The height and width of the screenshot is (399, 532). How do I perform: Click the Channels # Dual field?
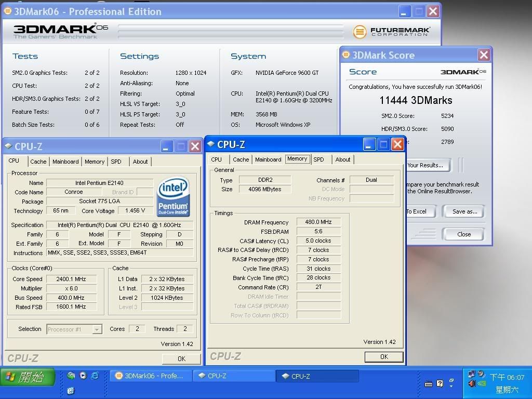(x=371, y=180)
